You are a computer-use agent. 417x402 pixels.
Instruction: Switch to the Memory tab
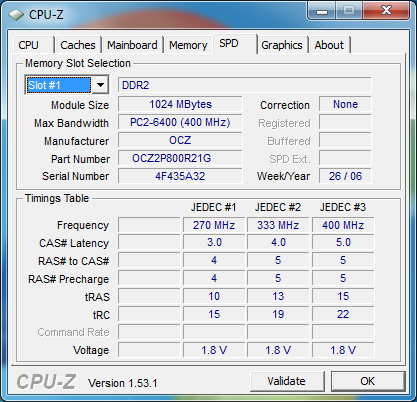point(188,45)
